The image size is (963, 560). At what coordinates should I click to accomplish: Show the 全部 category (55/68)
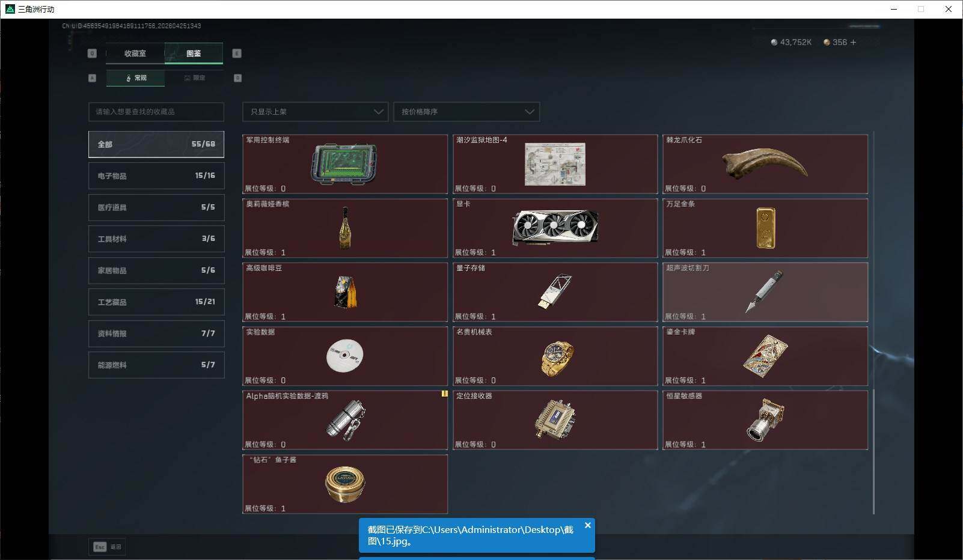[x=156, y=144]
